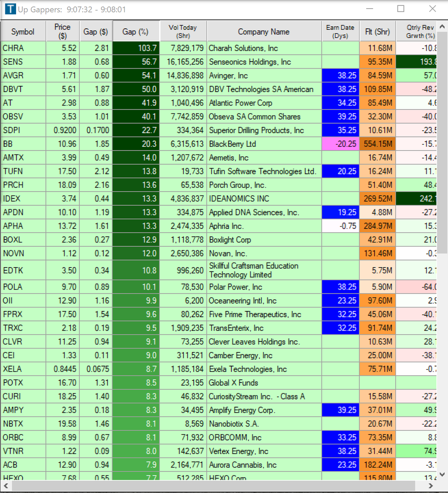Maximize the Up Gappers window

pyautogui.click(x=401, y=9)
